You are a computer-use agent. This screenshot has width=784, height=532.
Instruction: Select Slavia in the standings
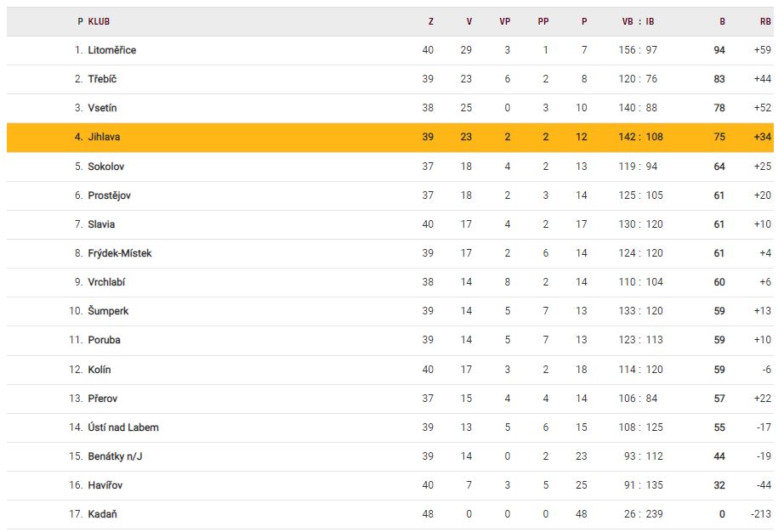click(x=101, y=224)
